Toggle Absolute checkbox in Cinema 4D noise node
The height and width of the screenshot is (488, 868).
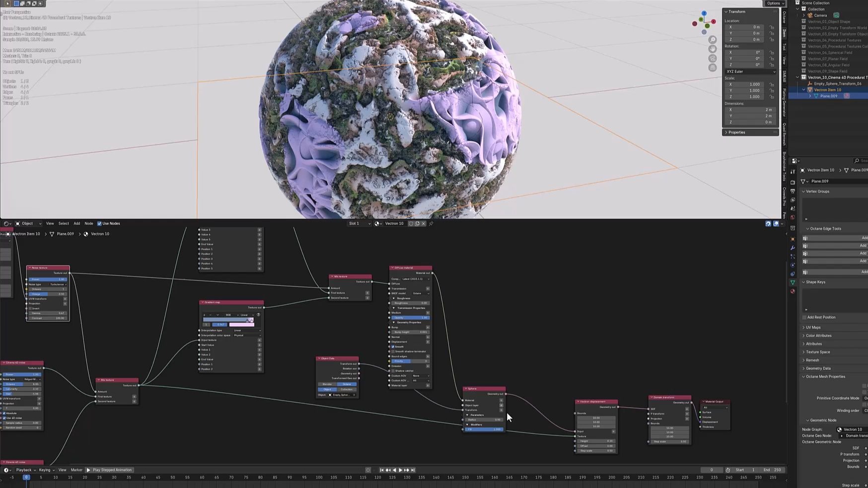(4, 413)
